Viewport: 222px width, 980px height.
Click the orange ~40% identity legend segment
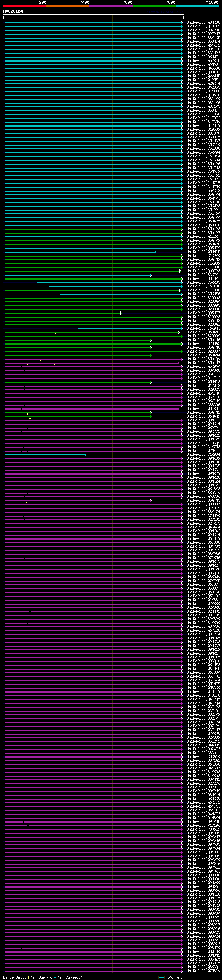coord(68,6)
